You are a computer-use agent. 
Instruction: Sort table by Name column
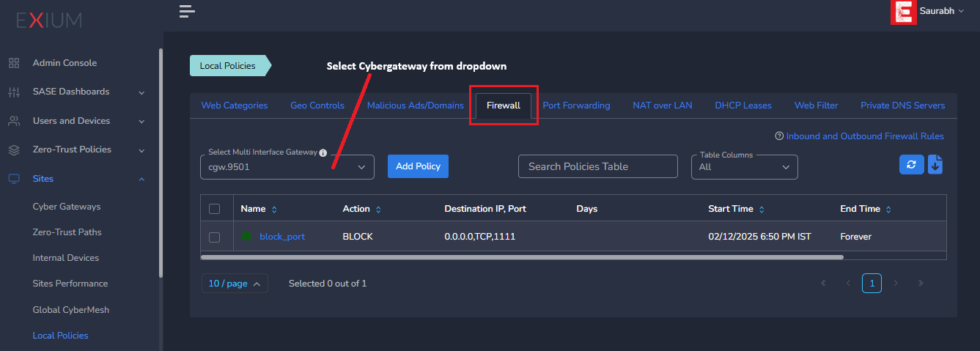point(274,210)
